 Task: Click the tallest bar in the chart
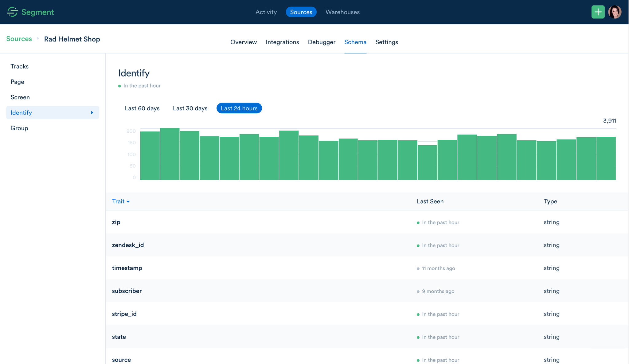tap(170, 154)
